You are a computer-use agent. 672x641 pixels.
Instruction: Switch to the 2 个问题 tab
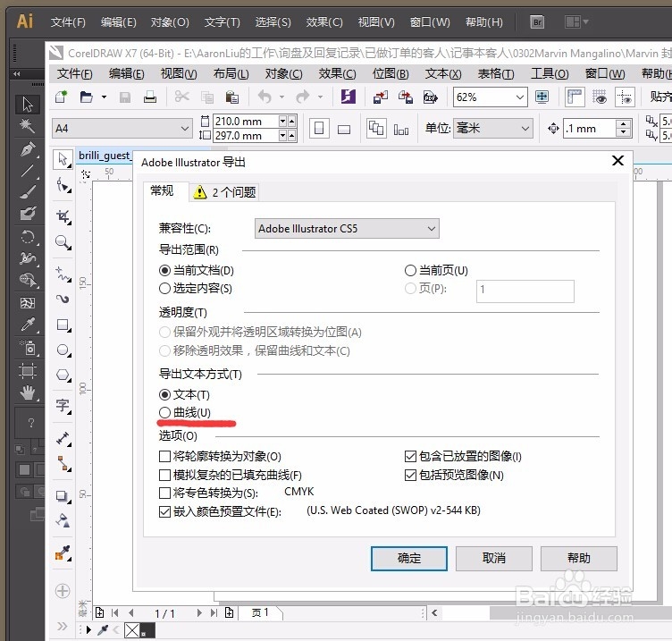[224, 192]
